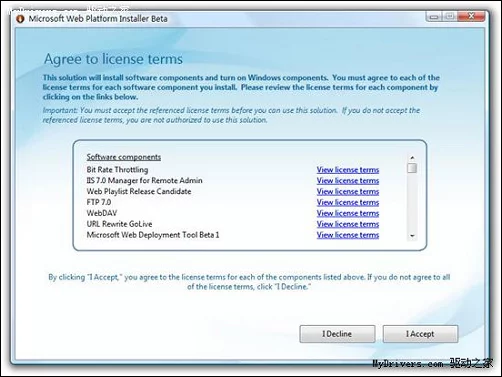Open URL Rewrite GoLive license terms
The height and width of the screenshot is (377, 502).
[348, 224]
